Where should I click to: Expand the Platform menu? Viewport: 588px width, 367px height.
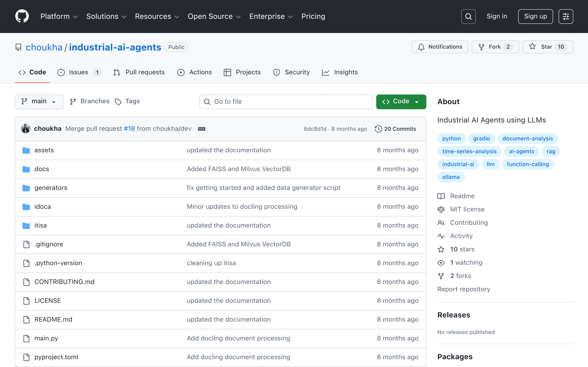tap(59, 17)
